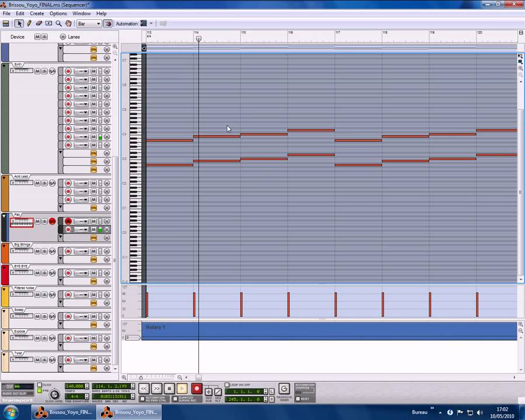Open the Options menu
Image resolution: width=525 pixels, height=420 pixels.
point(58,13)
